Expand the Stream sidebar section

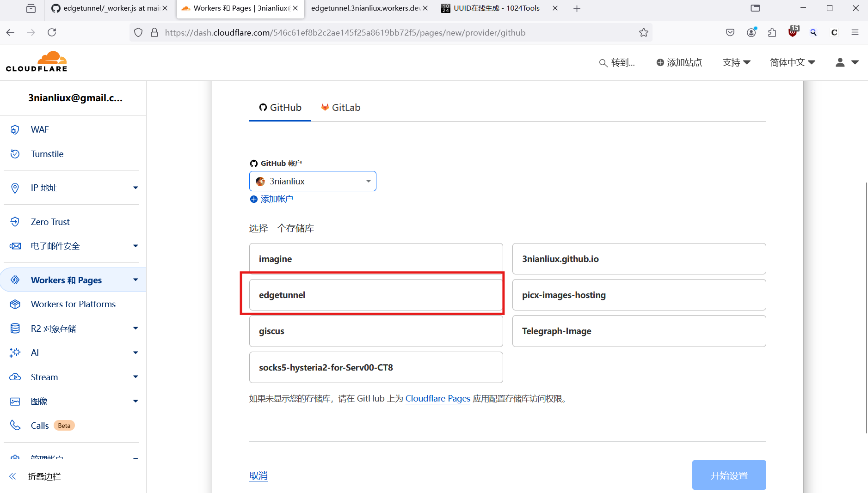(135, 377)
